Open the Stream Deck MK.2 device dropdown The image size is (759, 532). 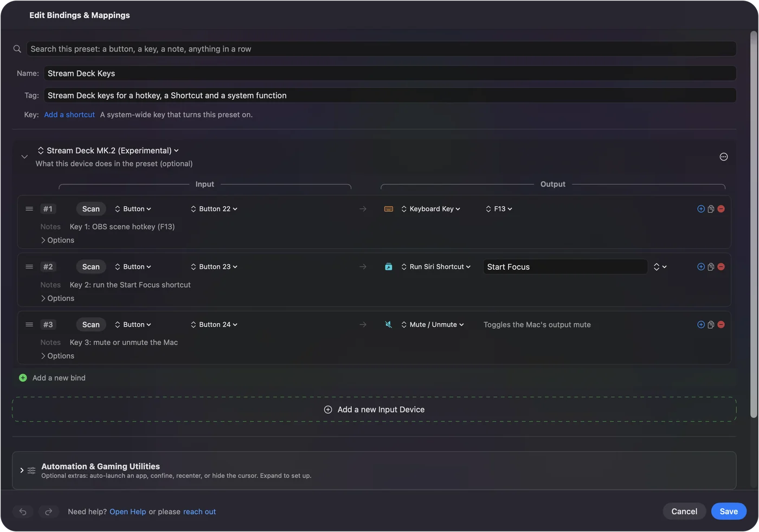108,151
